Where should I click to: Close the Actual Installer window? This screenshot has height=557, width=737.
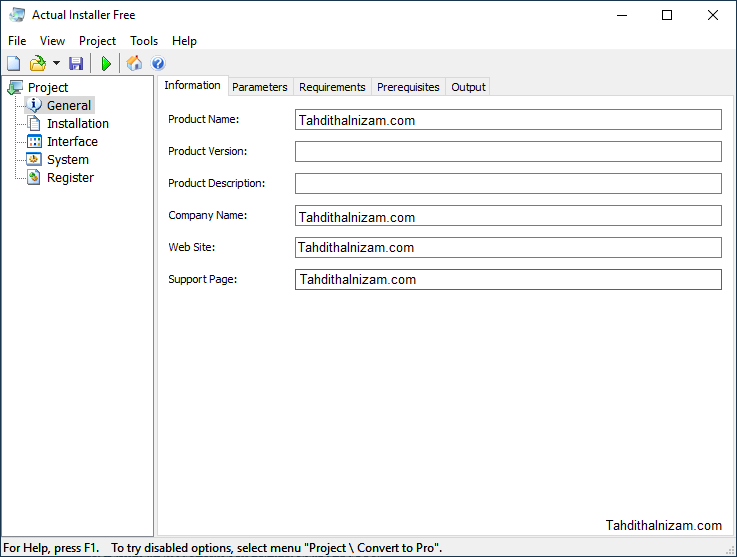click(x=713, y=16)
